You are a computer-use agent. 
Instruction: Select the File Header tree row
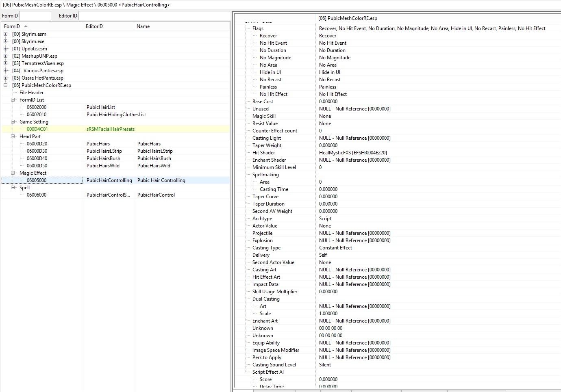(115, 93)
